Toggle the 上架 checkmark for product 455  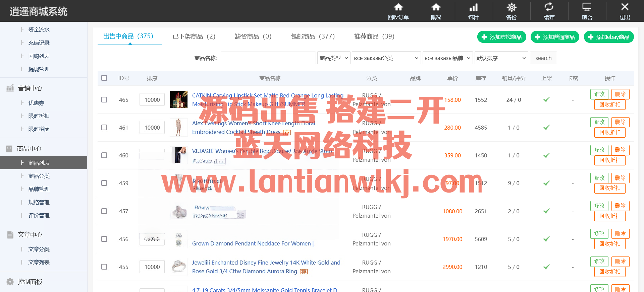coord(546,267)
